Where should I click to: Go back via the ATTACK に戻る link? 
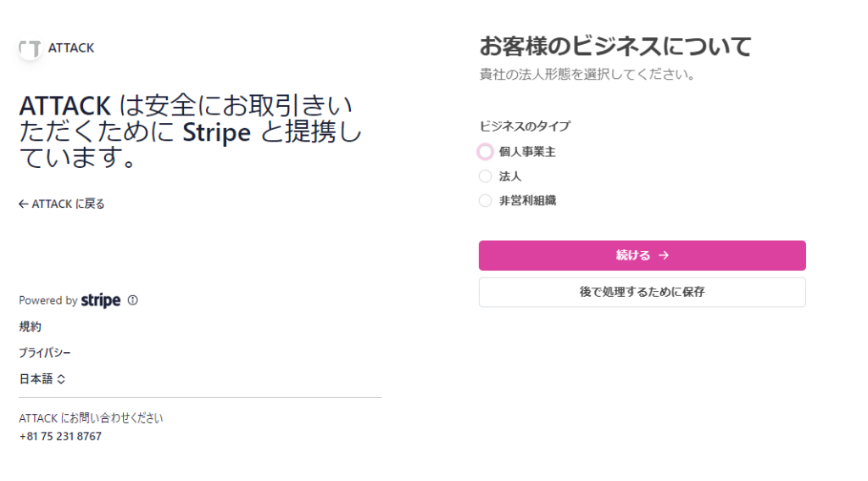[62, 204]
